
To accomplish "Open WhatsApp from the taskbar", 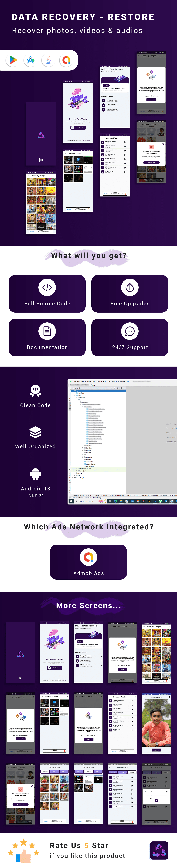I will pos(160,501).
